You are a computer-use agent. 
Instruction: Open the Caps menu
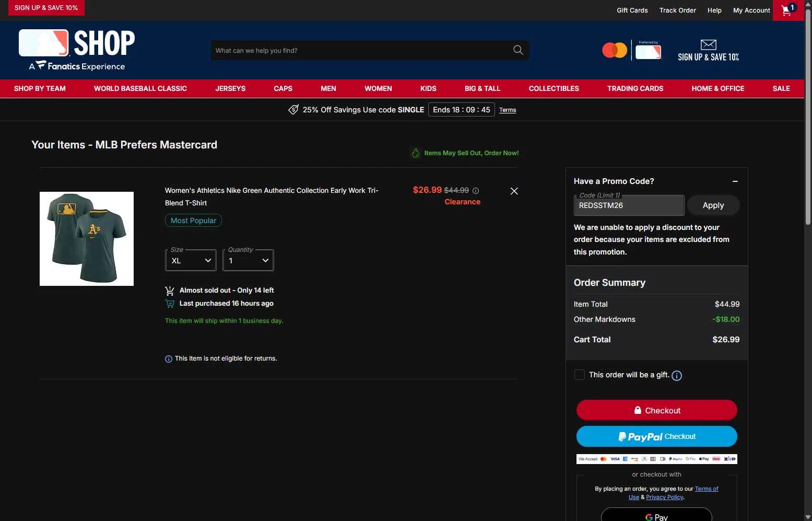pos(283,88)
